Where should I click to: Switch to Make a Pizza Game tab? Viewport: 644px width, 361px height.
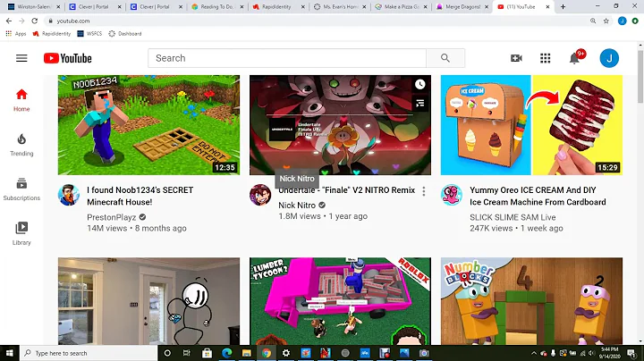(x=400, y=7)
